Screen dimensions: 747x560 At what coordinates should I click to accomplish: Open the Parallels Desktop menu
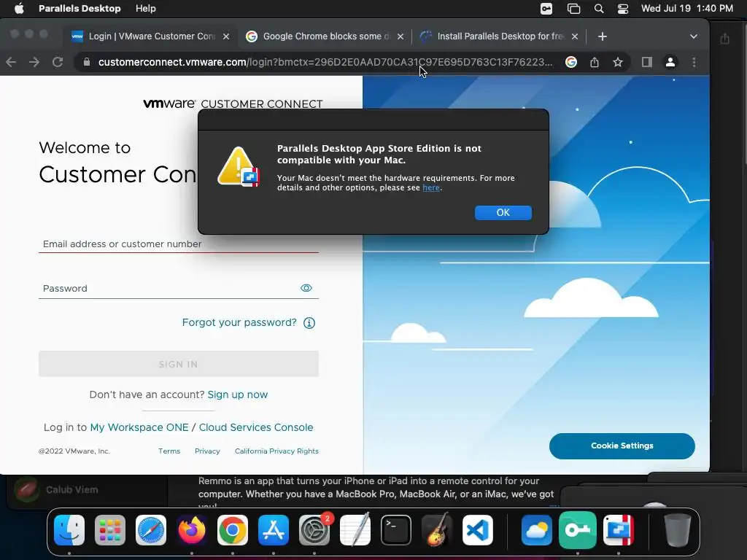pos(80,9)
